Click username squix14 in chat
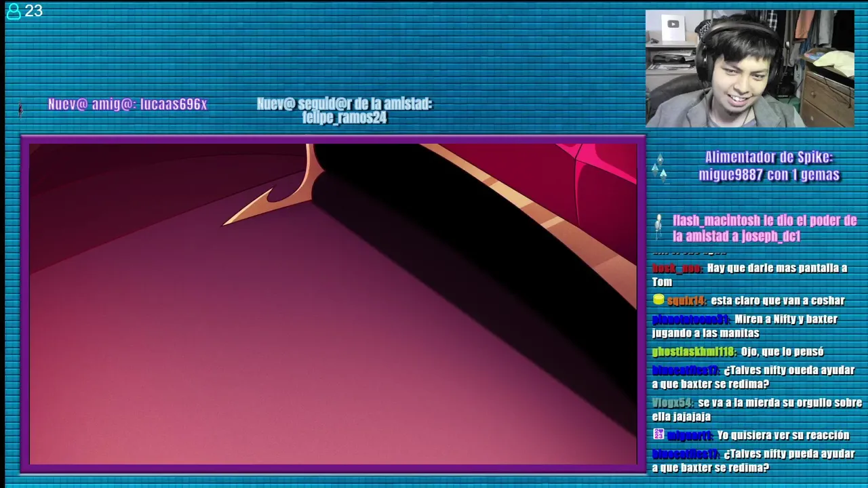868x488 pixels. tap(686, 300)
